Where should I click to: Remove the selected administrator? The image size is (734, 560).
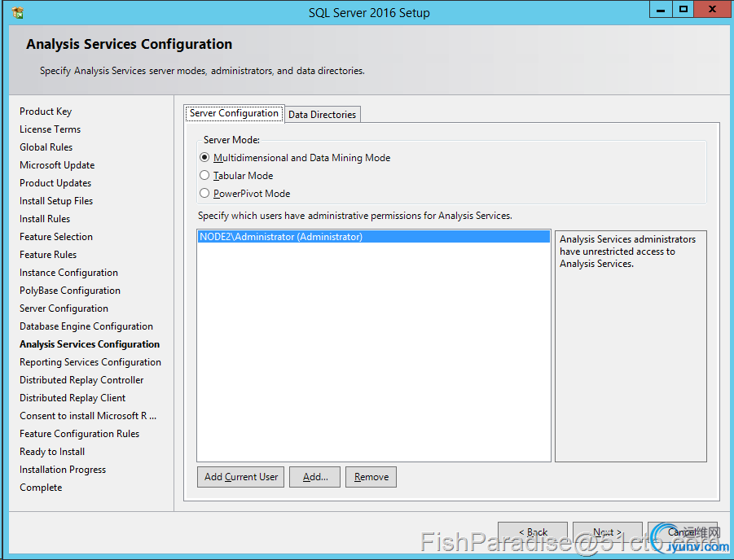(371, 477)
